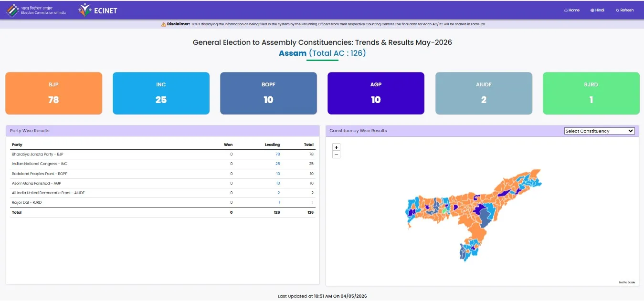Click the Total row leading value 126
Screen dimensions: 644x301
(277, 212)
